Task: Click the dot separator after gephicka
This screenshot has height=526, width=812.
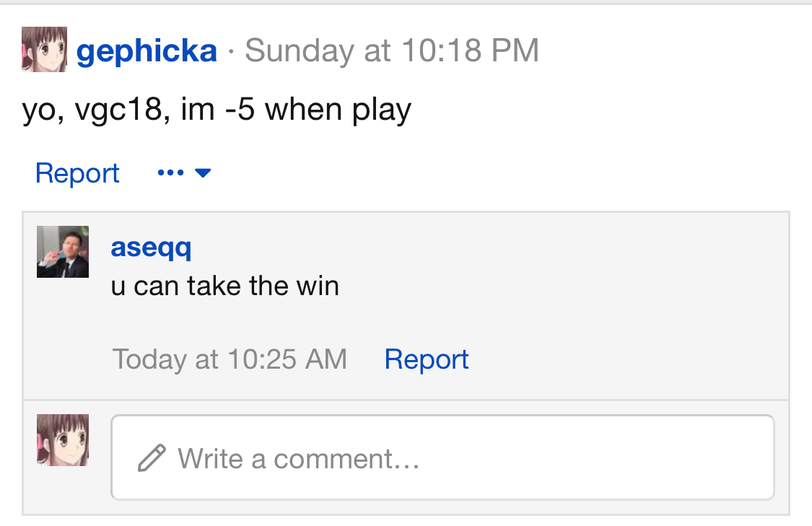Action: 231,51
